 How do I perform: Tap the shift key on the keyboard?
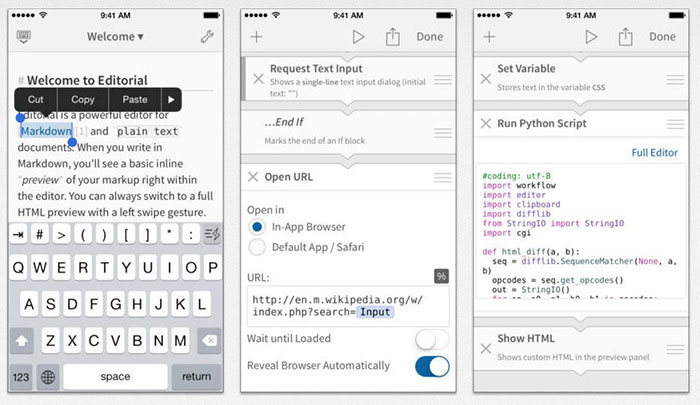(x=21, y=341)
